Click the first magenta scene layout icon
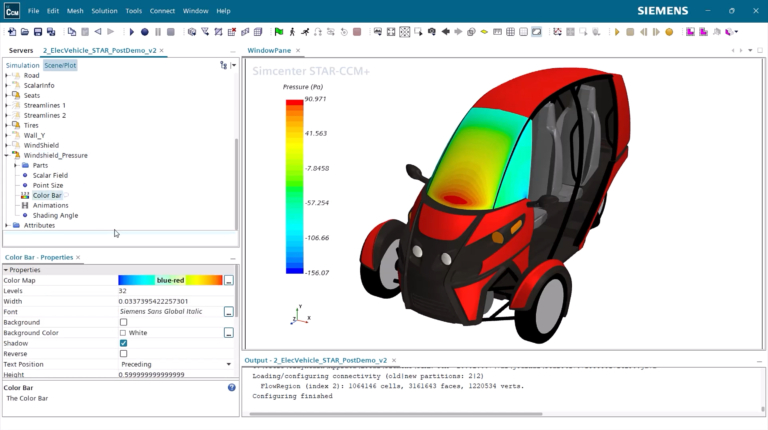This screenshot has height=430, width=768. tap(690, 32)
